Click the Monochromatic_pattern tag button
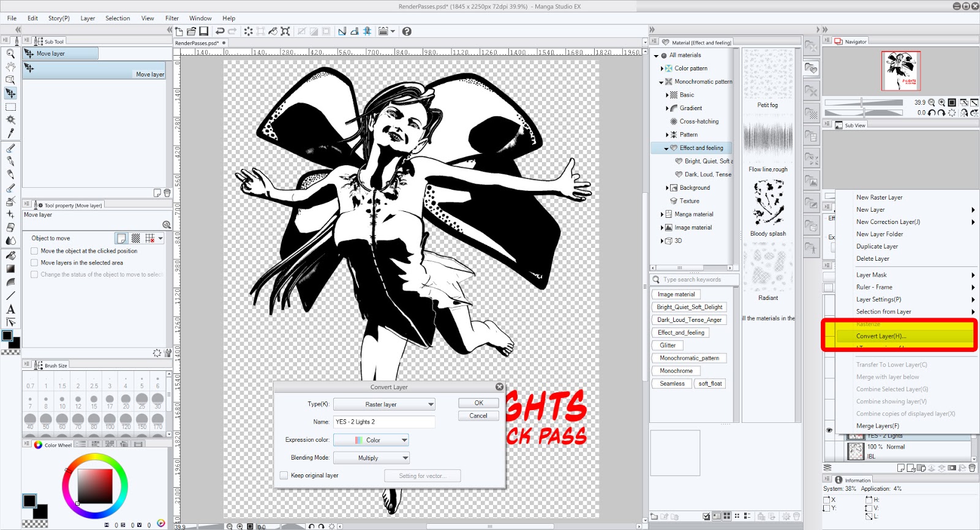Screen dimensions: 980x530 click(689, 358)
